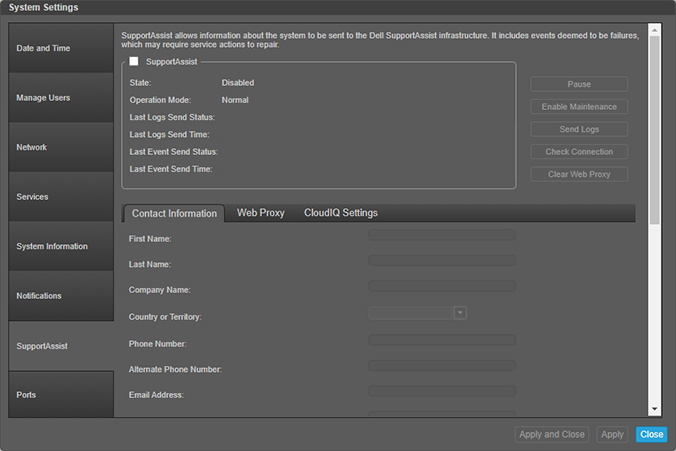
Task: Click the blue Close button
Action: pyautogui.click(x=651, y=435)
